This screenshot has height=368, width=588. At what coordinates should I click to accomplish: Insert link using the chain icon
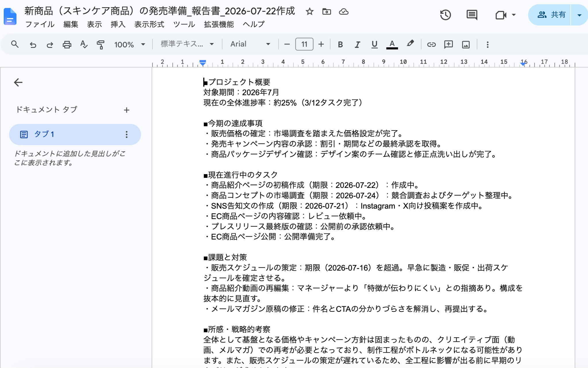431,44
